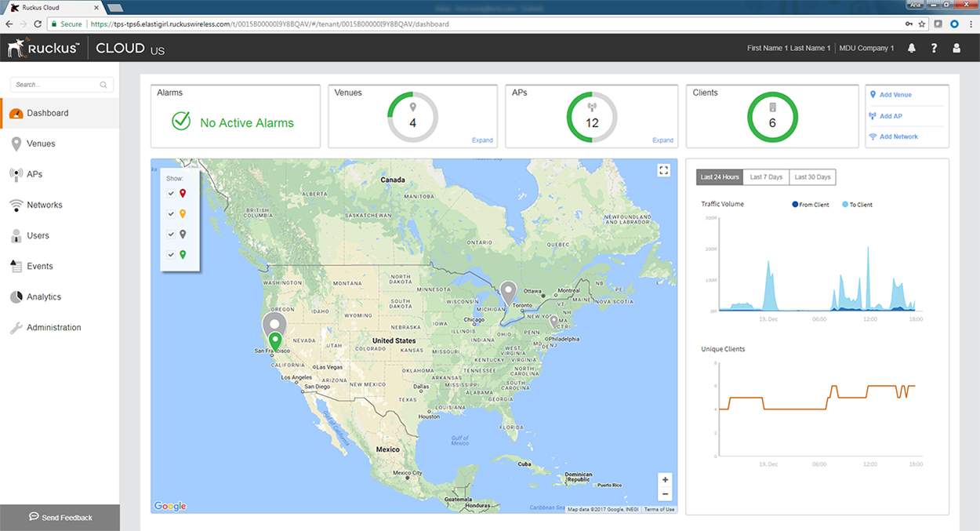Switch to the Last 7 Days tab
Screen dimensions: 980x531
766,177
